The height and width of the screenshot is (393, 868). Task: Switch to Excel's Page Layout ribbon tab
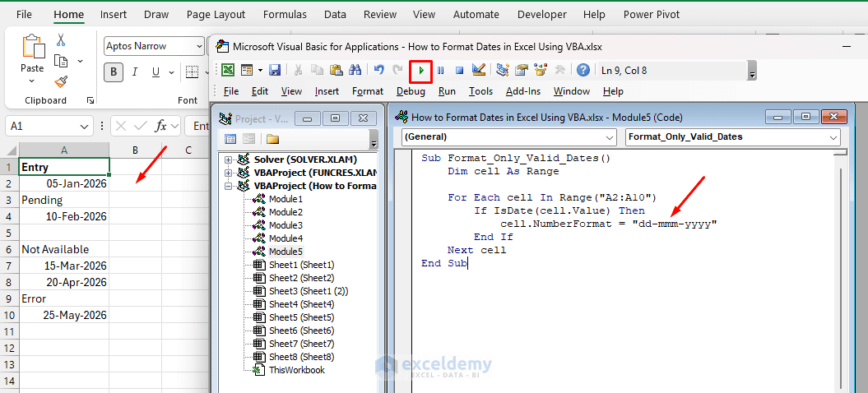(x=216, y=15)
